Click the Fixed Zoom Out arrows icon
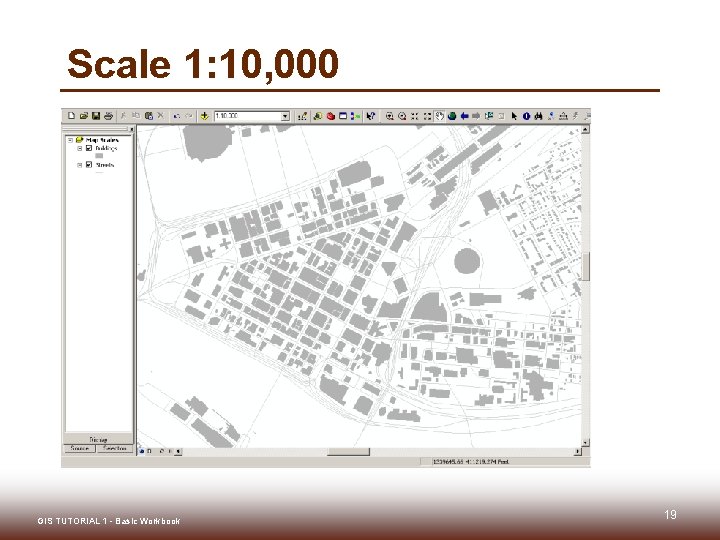The height and width of the screenshot is (540, 720). coord(428,116)
